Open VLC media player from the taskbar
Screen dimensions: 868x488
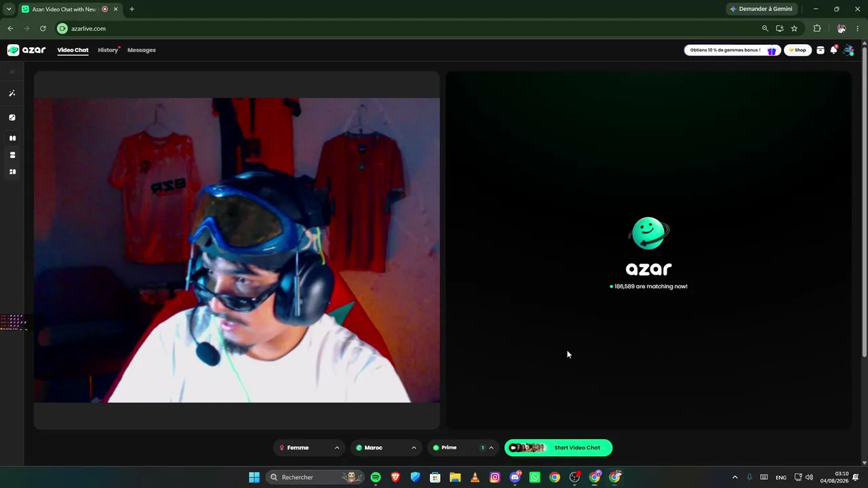[x=475, y=477]
